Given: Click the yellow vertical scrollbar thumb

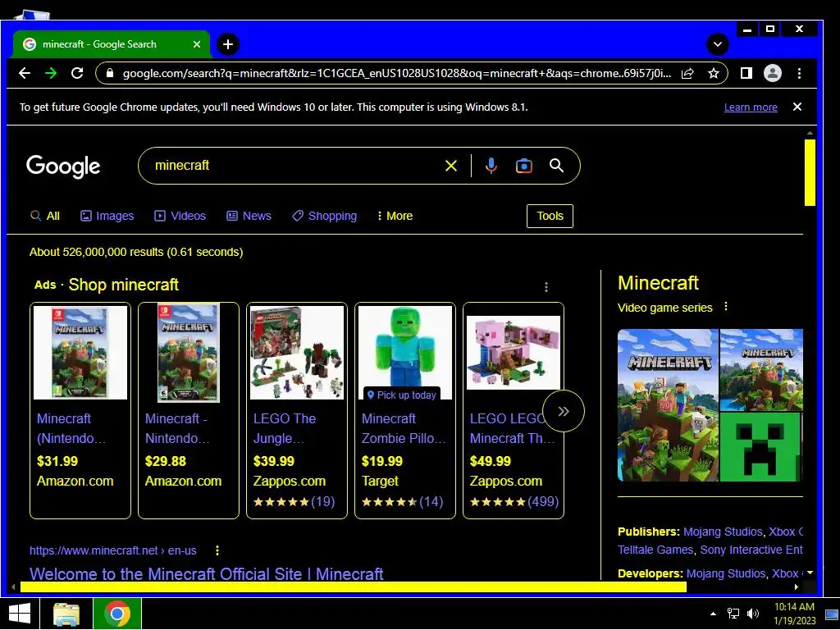Looking at the screenshot, I should click(810, 172).
